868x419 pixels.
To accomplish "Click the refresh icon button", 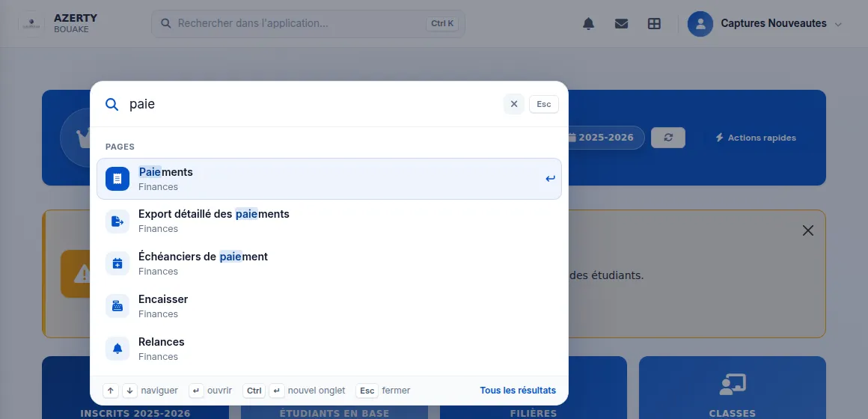I will 668,137.
